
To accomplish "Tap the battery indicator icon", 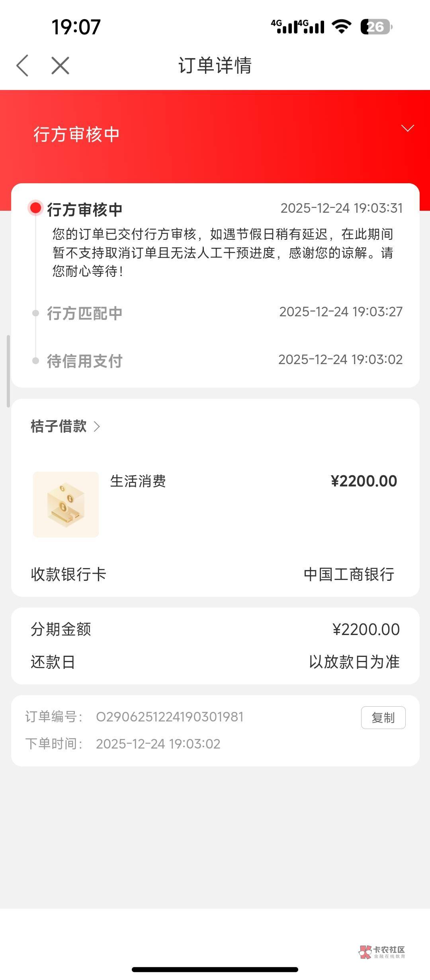I will [x=376, y=27].
